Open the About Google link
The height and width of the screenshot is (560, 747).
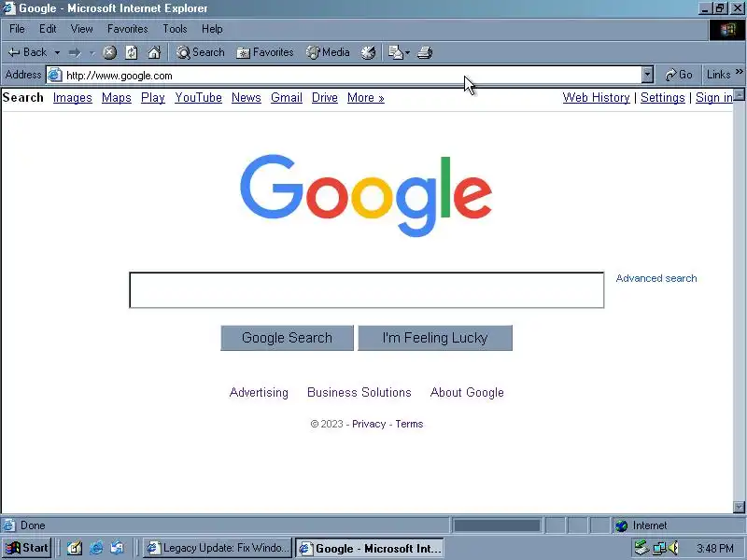(467, 392)
